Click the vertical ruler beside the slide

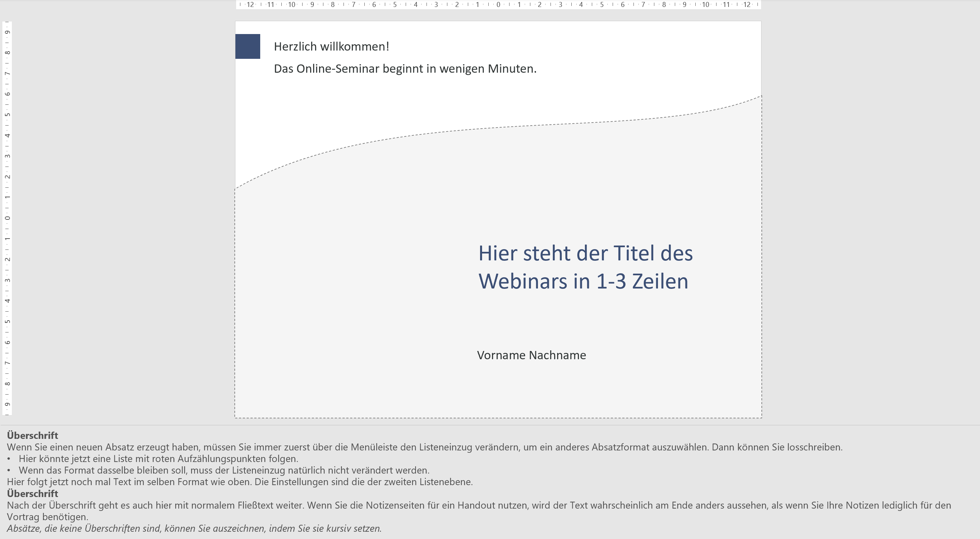[7, 218]
